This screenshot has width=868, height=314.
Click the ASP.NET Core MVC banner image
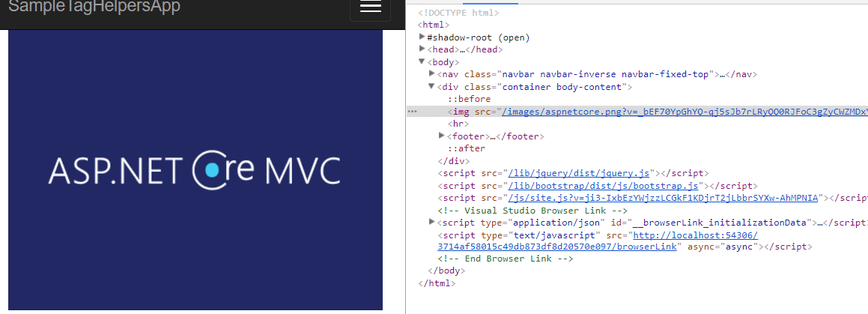195,169
